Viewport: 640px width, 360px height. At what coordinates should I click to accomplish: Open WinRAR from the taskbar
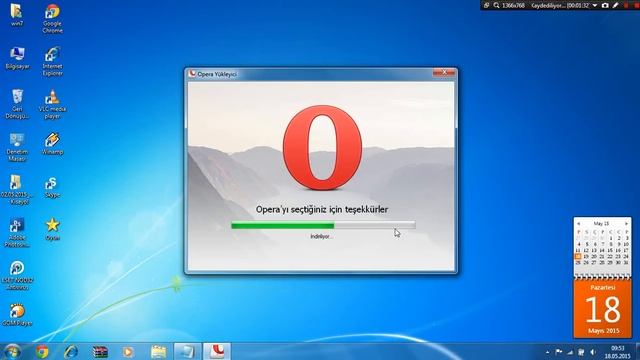100,351
